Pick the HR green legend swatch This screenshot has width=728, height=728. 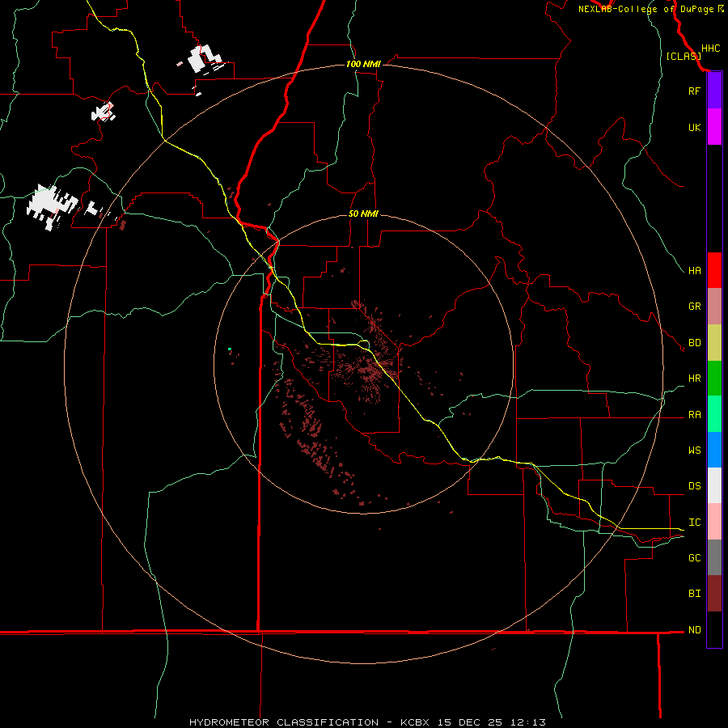coord(714,379)
